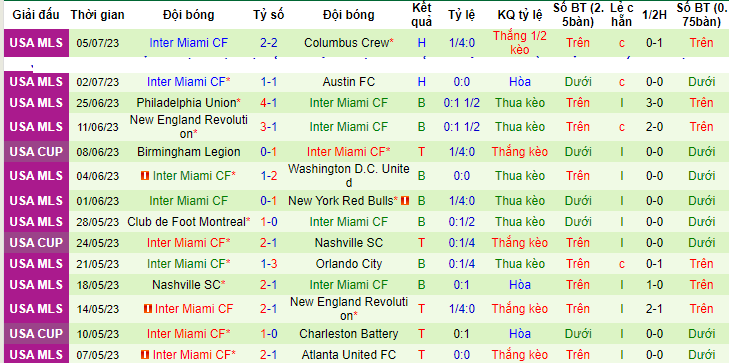Click red card icon in 14/05/23 Inter Miami row
The width and height of the screenshot is (729, 363).
click(148, 309)
